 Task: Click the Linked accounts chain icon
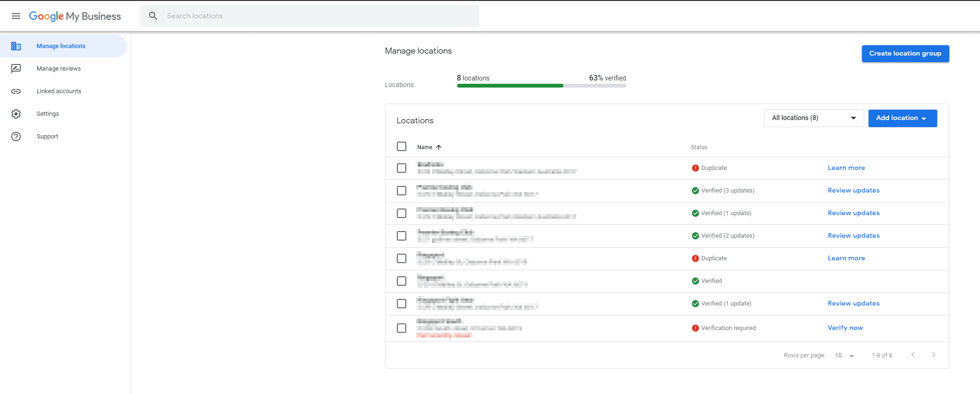(16, 91)
